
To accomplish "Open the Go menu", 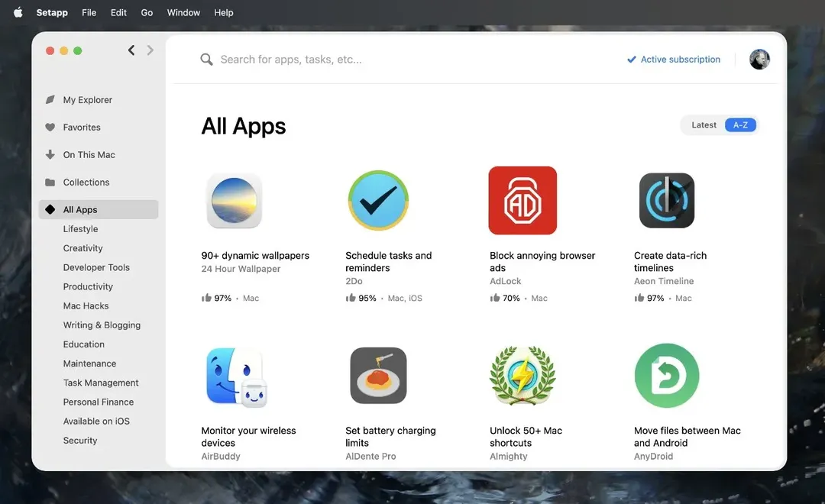I will [x=147, y=12].
